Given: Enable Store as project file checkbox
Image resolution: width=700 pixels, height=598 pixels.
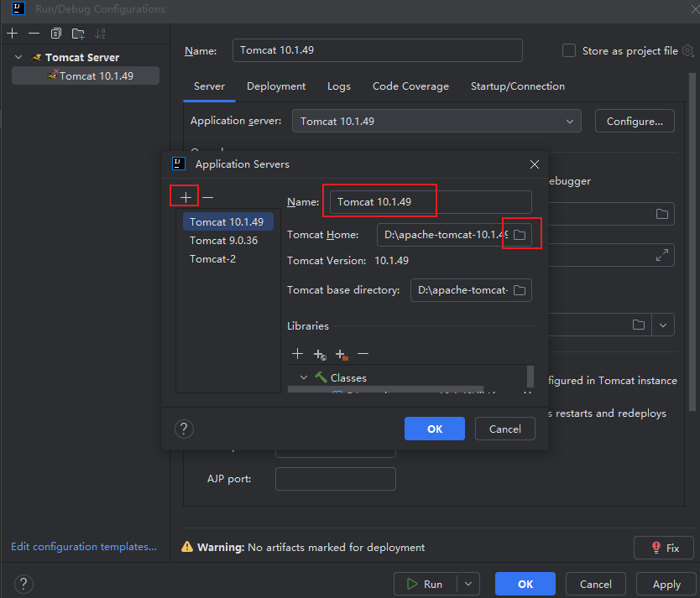Looking at the screenshot, I should [x=569, y=50].
